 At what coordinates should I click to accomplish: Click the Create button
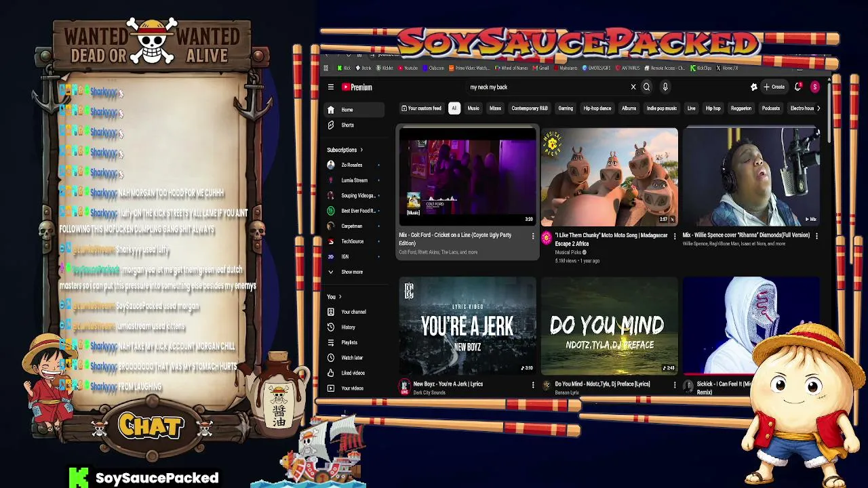pos(774,87)
